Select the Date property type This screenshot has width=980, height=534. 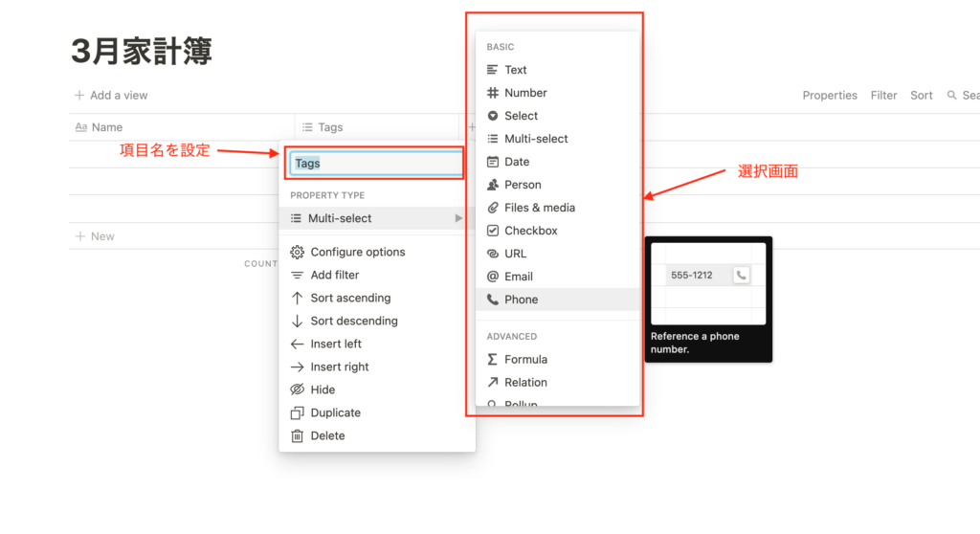point(557,162)
